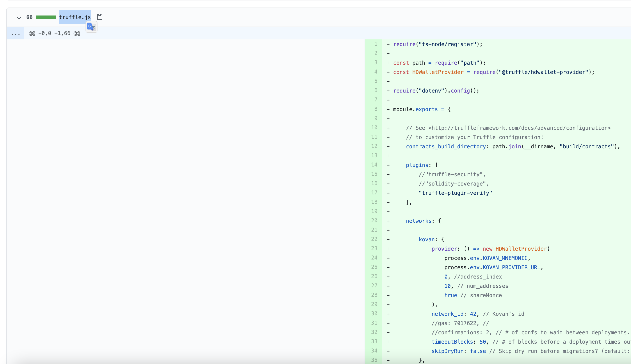This screenshot has height=364, width=631.
Task: Click the 66 changed lines count
Action: (x=29, y=17)
